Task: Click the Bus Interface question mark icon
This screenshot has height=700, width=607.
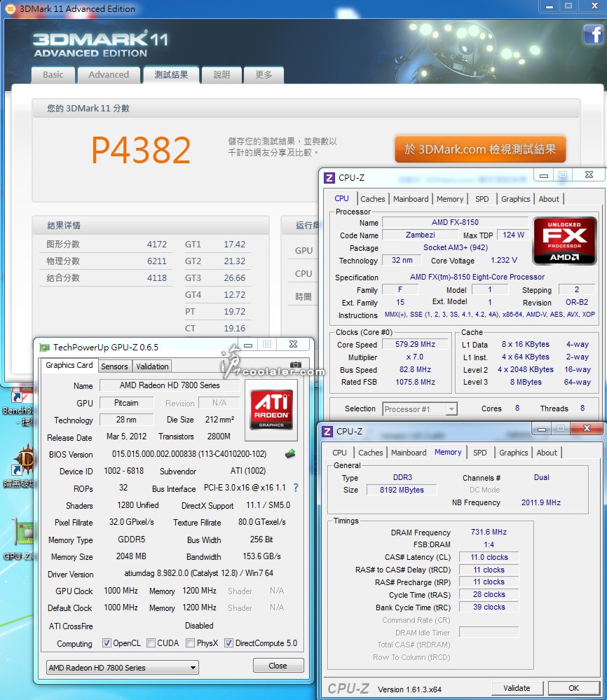Action: [295, 488]
